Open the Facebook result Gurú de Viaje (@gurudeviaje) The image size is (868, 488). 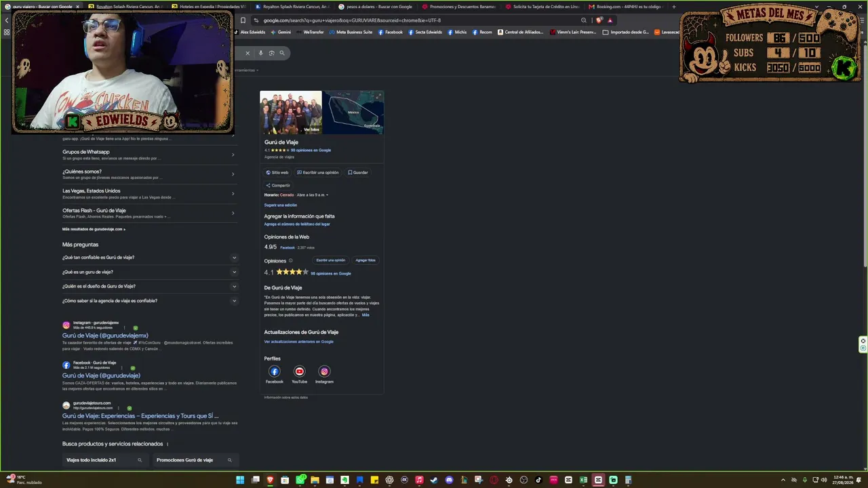click(101, 375)
